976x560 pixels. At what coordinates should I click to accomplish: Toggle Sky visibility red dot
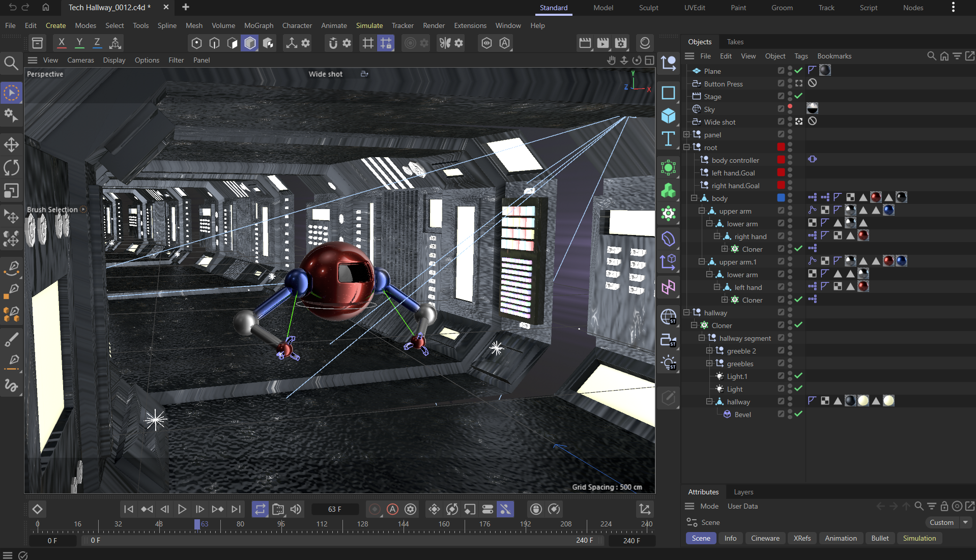pyautogui.click(x=790, y=106)
